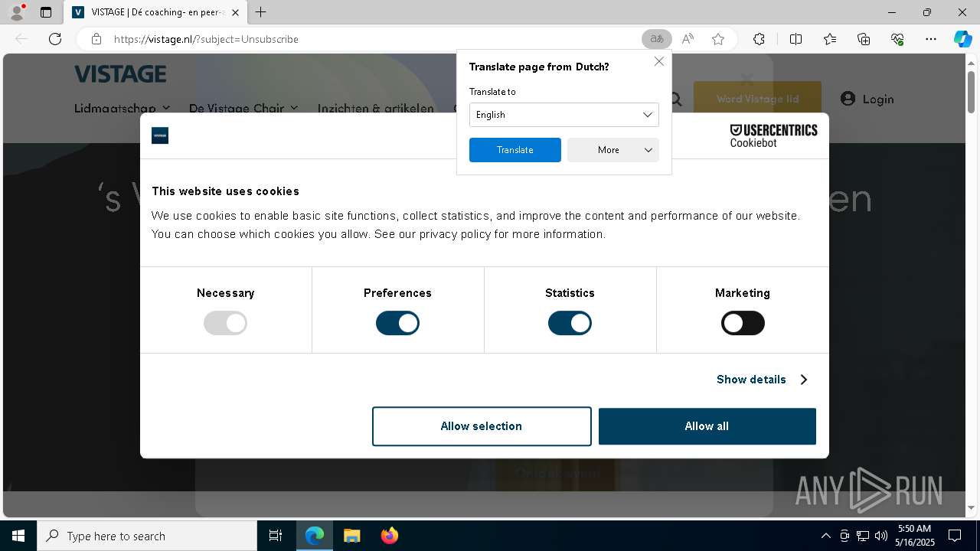Viewport: 980px width, 551px height.
Task: Open the Extensions puzzle icon
Action: (x=759, y=39)
